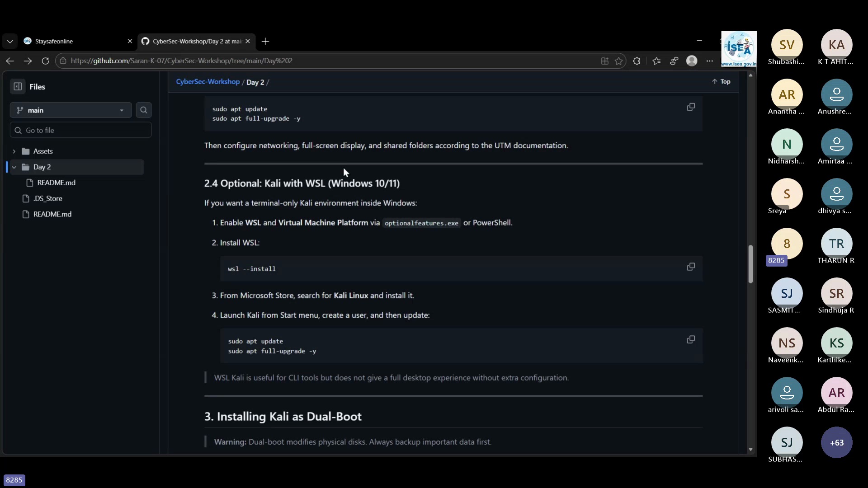
Task: Add page to favorites star icon
Action: (x=619, y=61)
